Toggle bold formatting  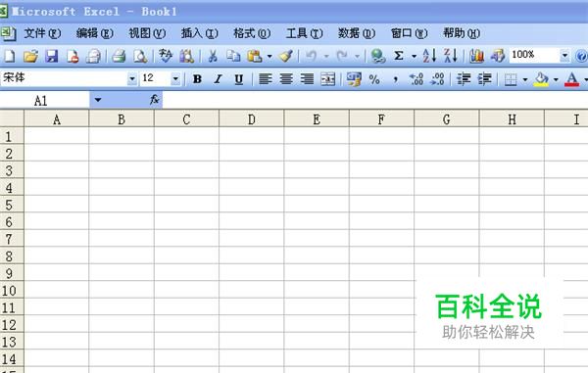click(x=197, y=79)
